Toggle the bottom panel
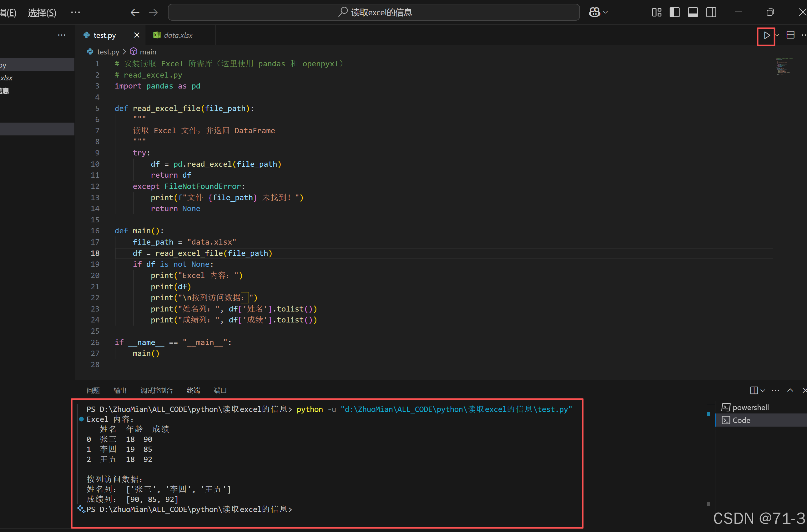 click(x=693, y=12)
